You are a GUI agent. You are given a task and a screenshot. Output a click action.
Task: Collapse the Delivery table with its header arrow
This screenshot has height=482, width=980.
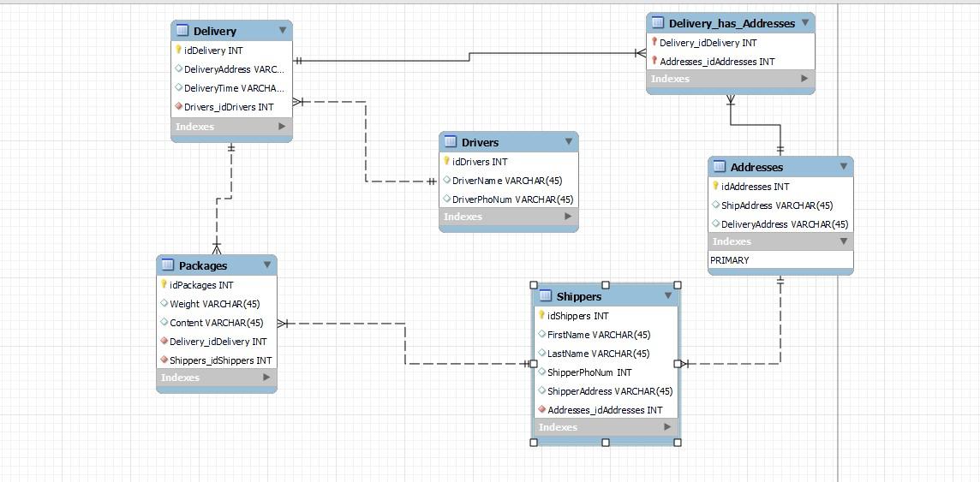click(x=283, y=30)
